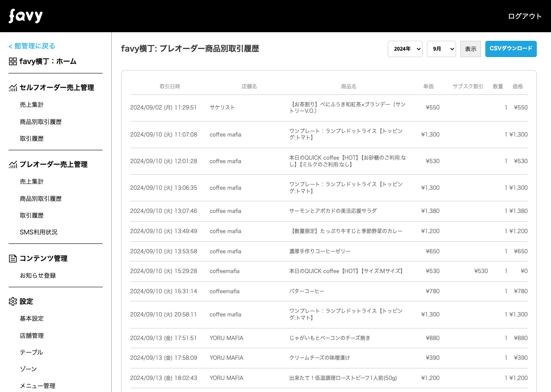Click the 表示 button
Screen dimensions: 551x392
[x=471, y=49]
